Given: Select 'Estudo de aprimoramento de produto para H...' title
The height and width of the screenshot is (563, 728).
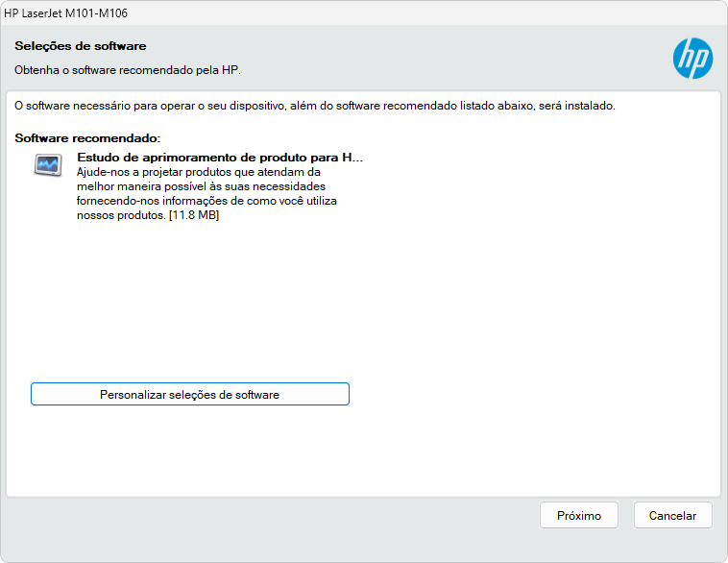Looking at the screenshot, I should (220, 158).
